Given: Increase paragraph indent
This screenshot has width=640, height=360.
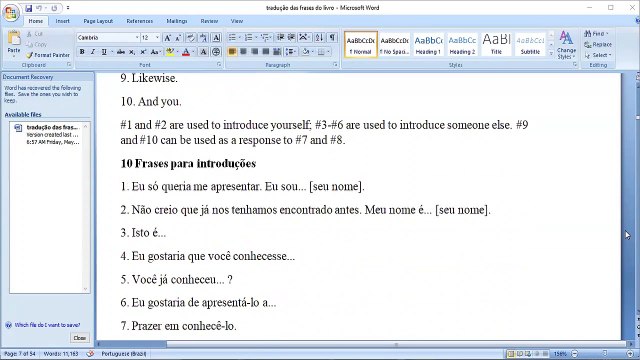Looking at the screenshot, I should 291,38.
